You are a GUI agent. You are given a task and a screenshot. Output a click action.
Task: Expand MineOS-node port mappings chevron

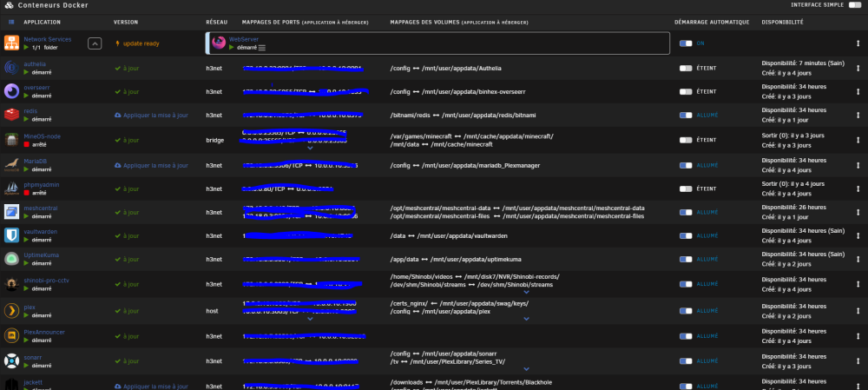310,148
